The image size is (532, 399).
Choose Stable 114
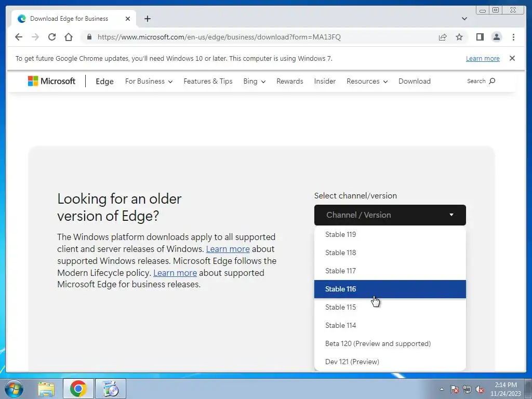390,325
